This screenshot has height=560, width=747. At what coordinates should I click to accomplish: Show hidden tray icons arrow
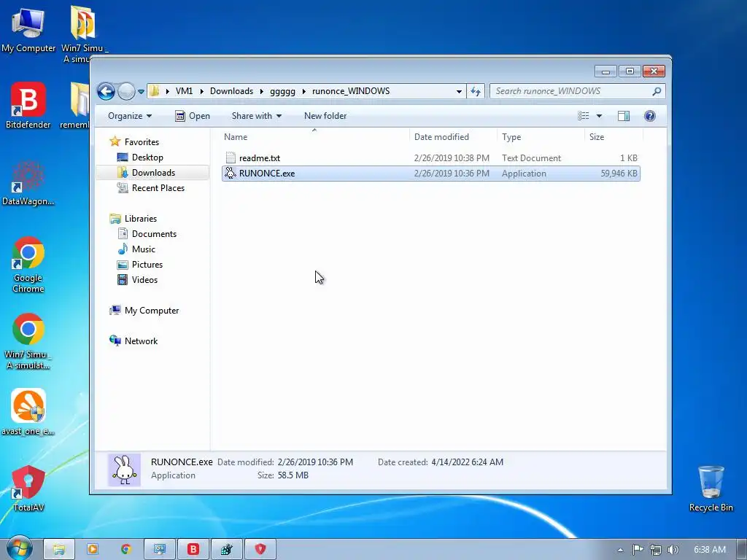620,550
